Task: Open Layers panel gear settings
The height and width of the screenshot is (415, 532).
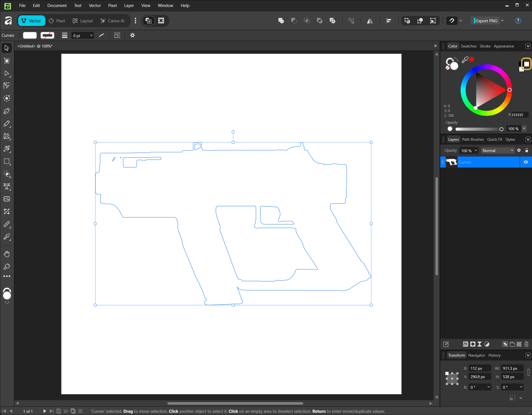Action: pyautogui.click(x=519, y=150)
